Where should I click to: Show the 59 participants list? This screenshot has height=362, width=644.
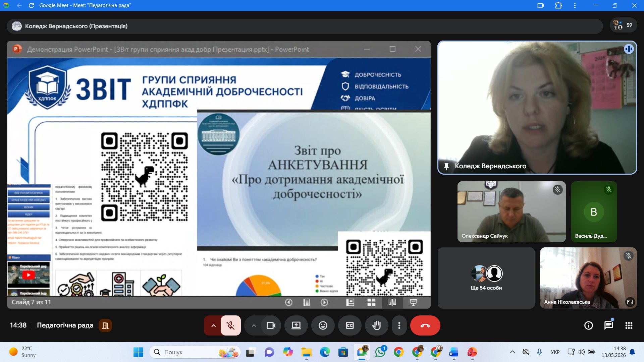tap(623, 25)
